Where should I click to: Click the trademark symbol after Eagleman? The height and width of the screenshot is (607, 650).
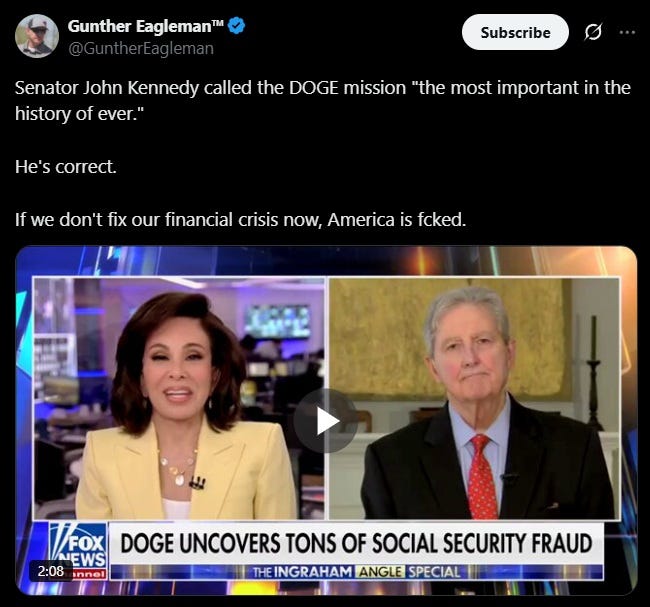coord(218,22)
